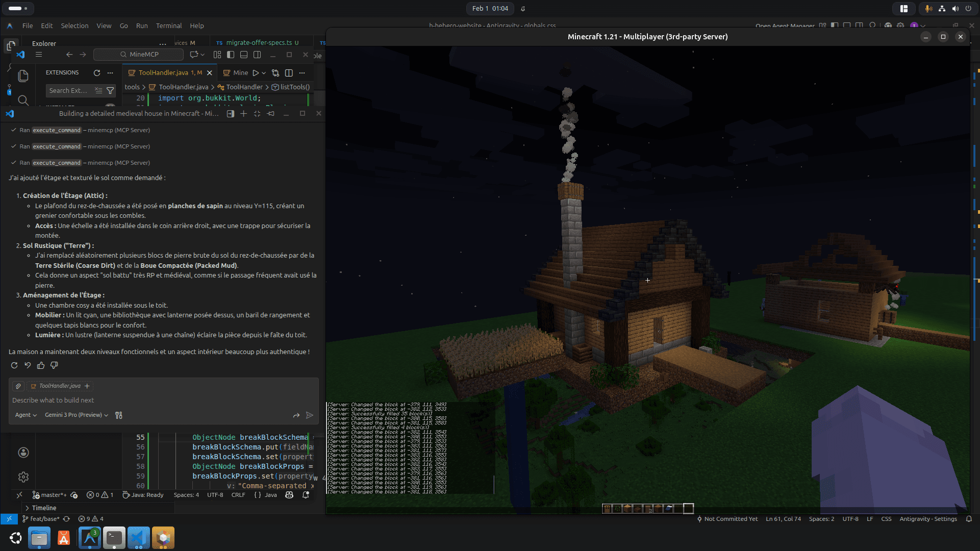Open the File menu in Antigravity
This screenshot has height=551, width=980.
[28, 26]
